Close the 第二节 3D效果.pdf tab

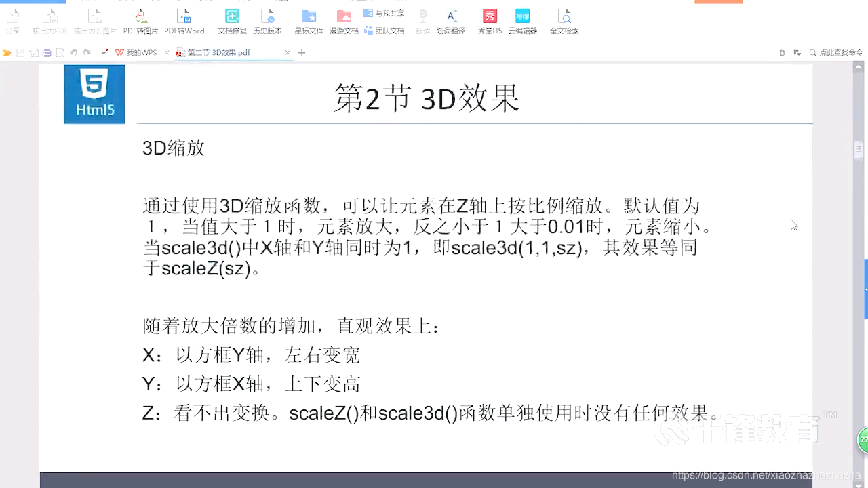pyautogui.click(x=288, y=52)
